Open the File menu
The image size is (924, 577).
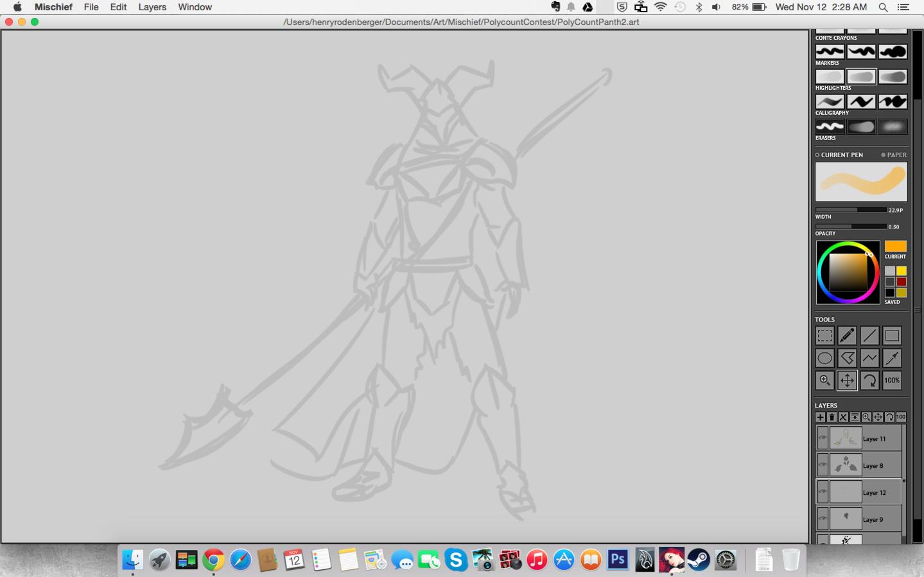(91, 7)
